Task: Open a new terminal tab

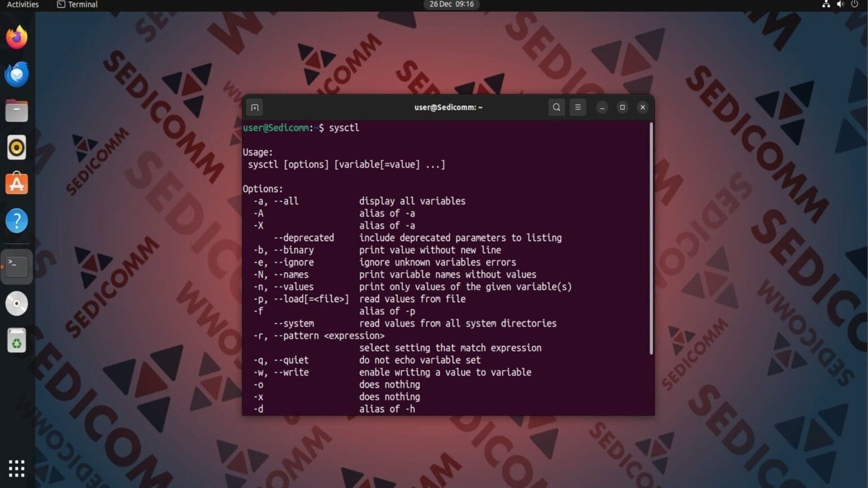Action: pyautogui.click(x=255, y=107)
